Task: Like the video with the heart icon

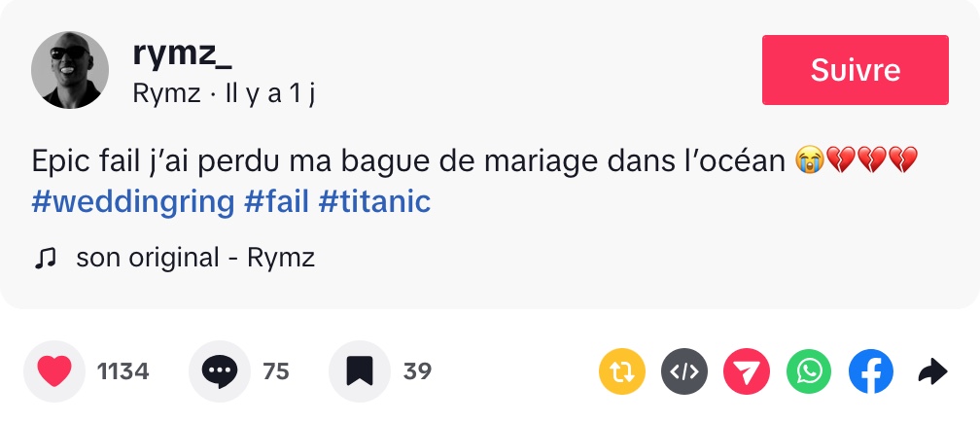Action: (54, 371)
